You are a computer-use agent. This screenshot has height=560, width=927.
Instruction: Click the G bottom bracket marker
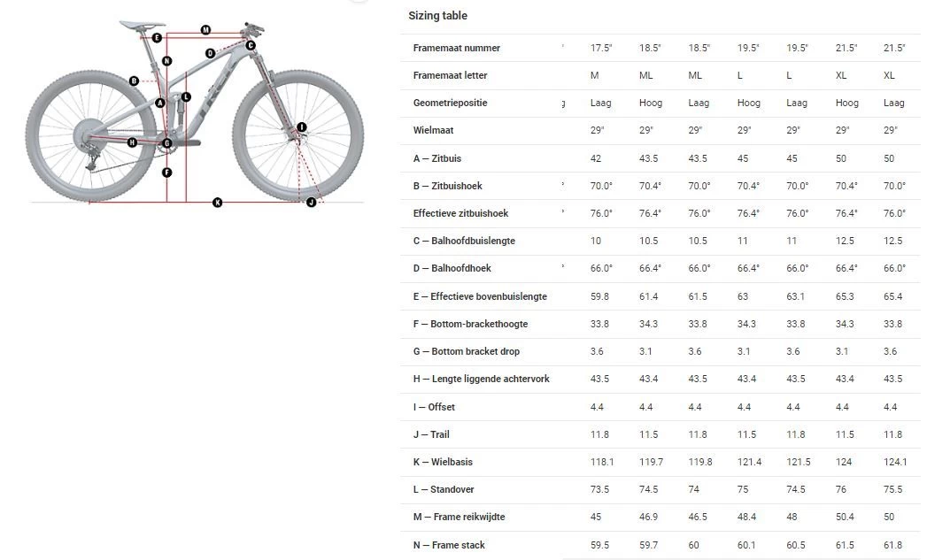(166, 143)
